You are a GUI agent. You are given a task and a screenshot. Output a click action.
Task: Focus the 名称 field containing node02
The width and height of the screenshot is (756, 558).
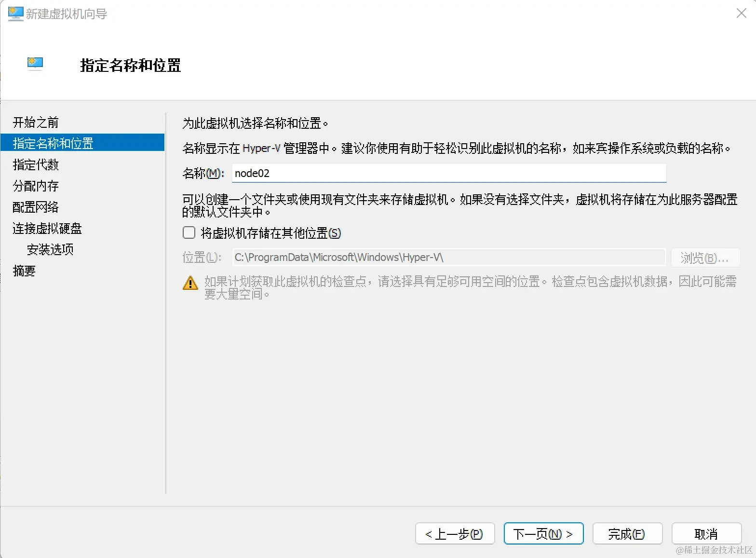coord(449,173)
